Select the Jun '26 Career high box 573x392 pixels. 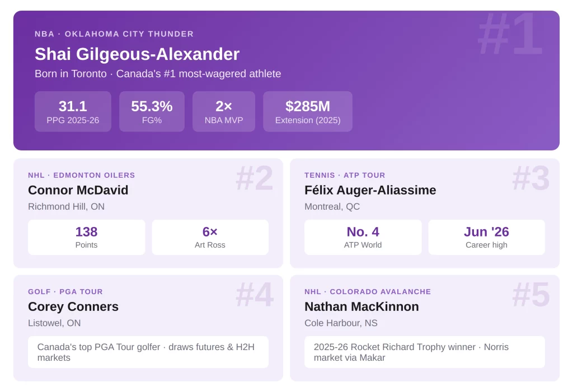pyautogui.click(x=486, y=237)
